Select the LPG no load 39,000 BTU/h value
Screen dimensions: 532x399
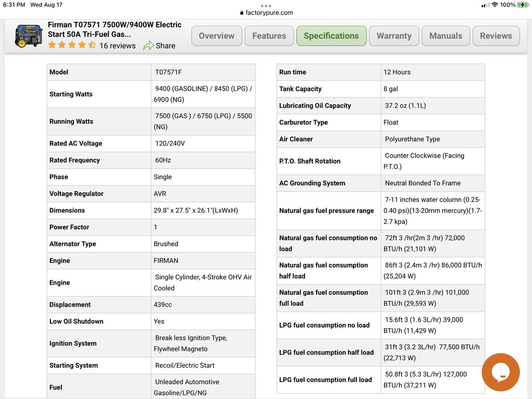pos(423,325)
